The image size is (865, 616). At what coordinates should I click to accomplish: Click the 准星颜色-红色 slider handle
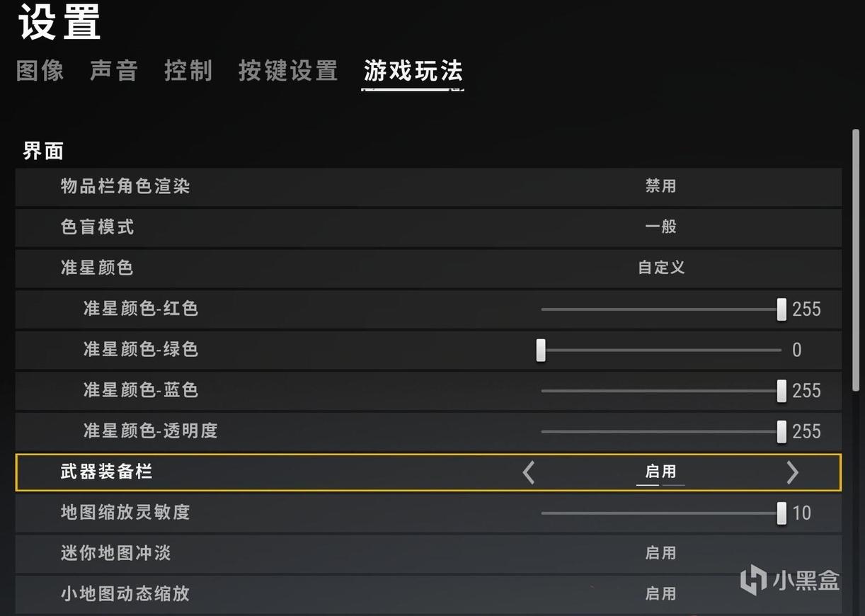tap(781, 309)
